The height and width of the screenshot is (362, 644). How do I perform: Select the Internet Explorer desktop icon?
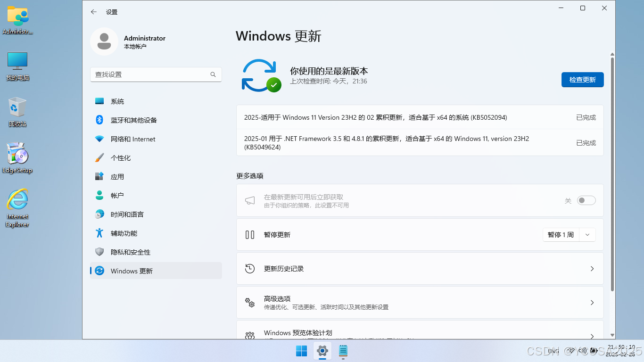pyautogui.click(x=17, y=208)
